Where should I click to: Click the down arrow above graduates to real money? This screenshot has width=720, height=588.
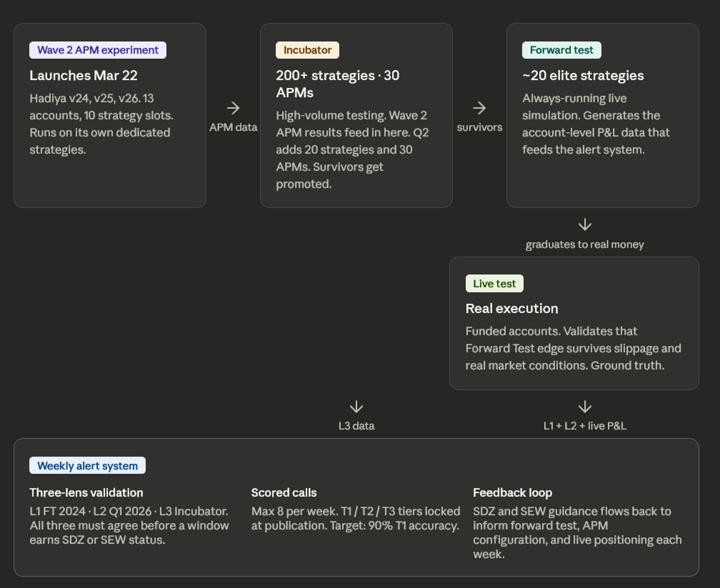tap(585, 225)
